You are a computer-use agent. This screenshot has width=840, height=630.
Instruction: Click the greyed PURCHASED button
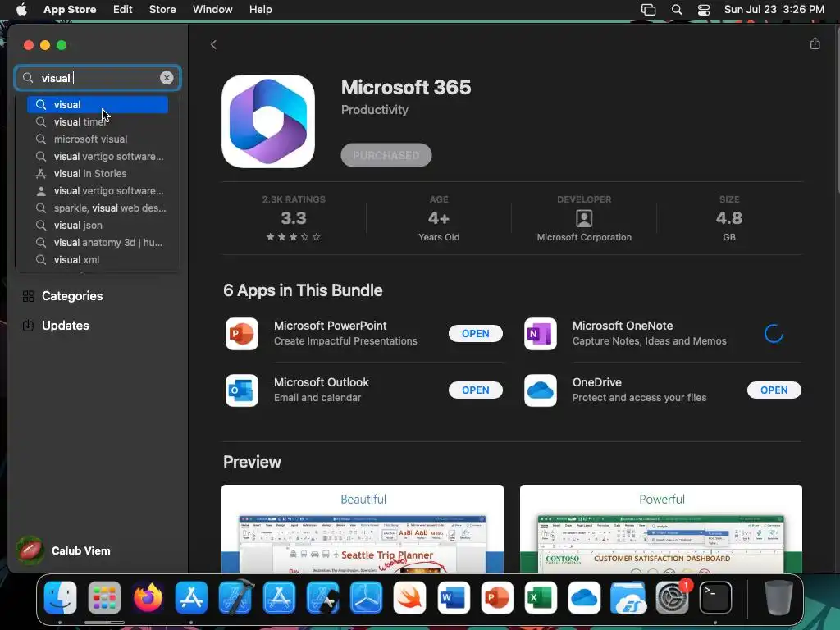click(x=386, y=155)
